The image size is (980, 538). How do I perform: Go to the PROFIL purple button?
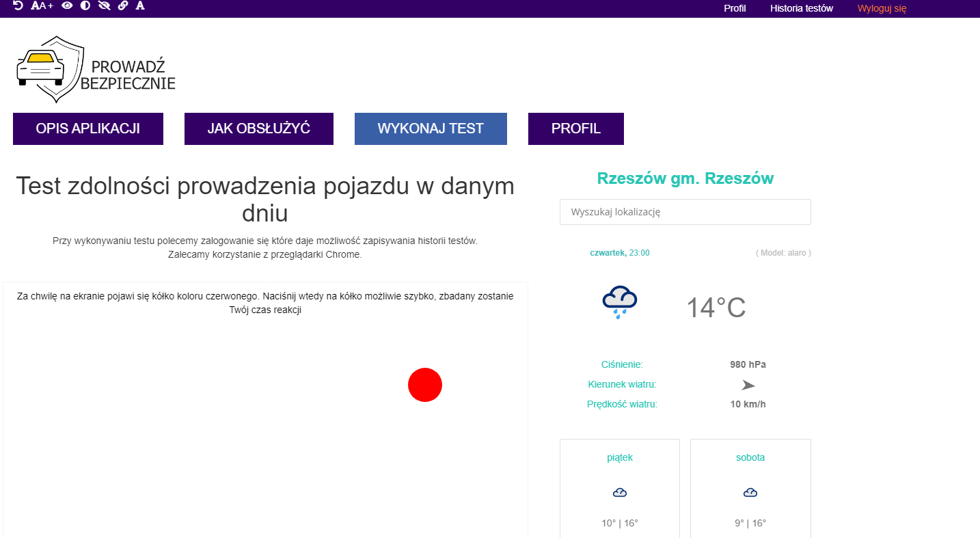[x=576, y=129]
